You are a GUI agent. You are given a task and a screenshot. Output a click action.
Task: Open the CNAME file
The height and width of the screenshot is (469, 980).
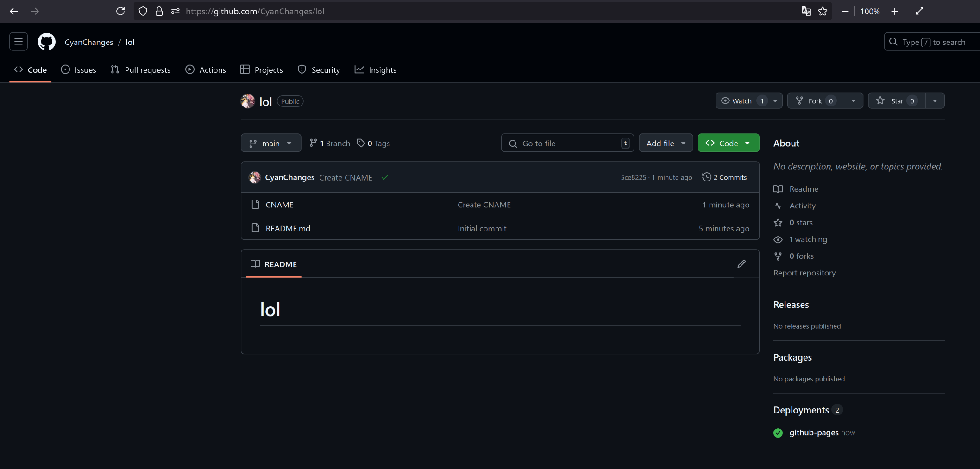tap(279, 205)
